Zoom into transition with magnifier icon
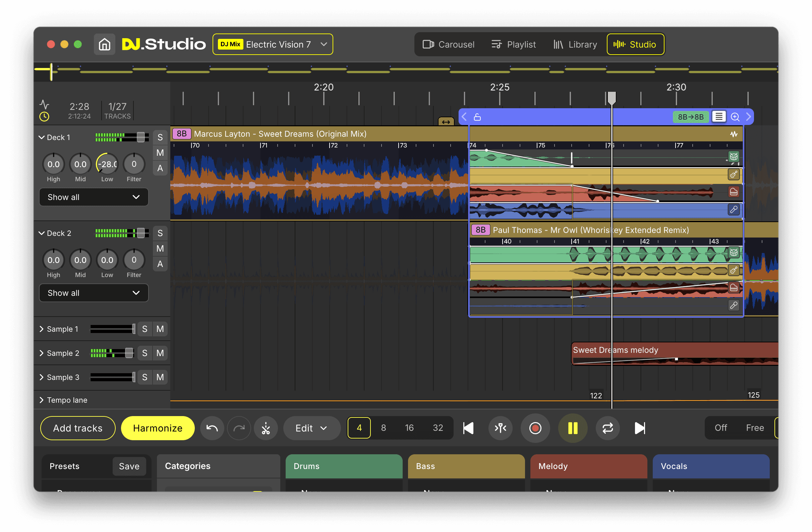812x532 pixels. (x=735, y=117)
